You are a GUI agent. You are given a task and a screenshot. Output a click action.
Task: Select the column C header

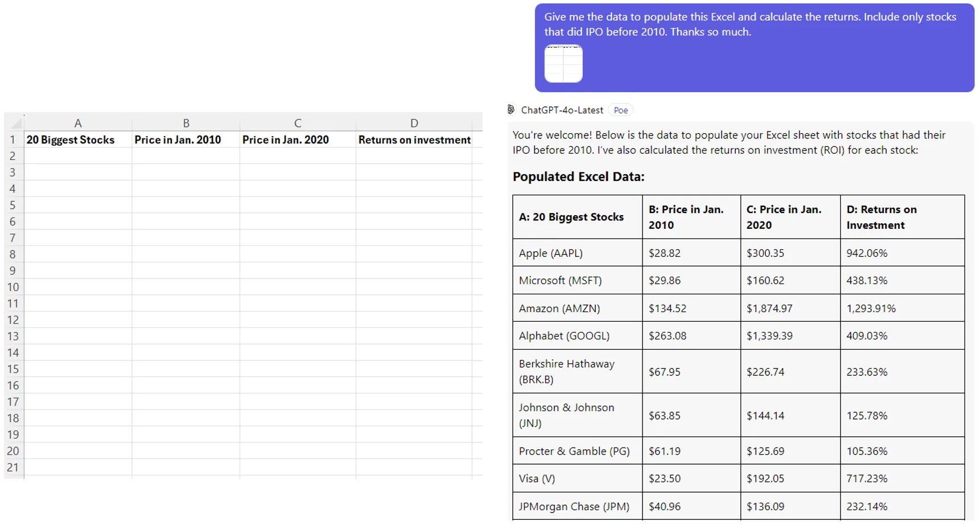298,123
